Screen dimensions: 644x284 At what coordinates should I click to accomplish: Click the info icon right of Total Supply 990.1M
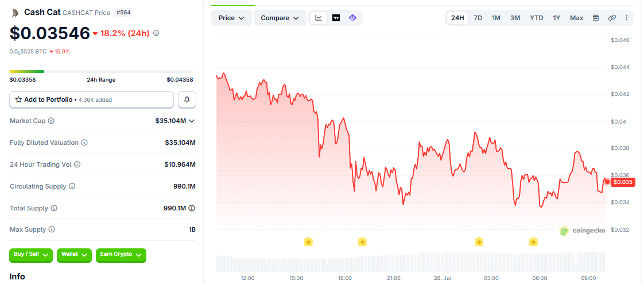192,208
